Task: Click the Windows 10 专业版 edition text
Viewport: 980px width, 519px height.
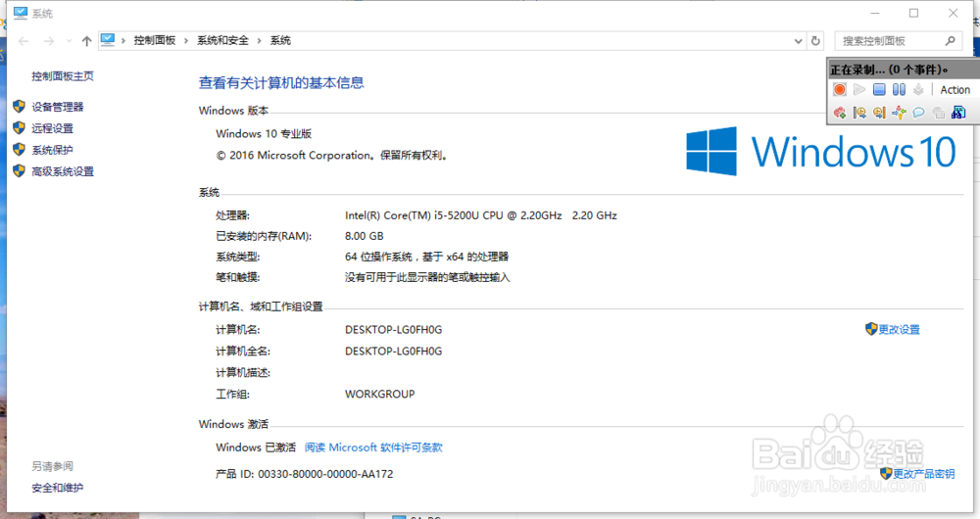Action: pyautogui.click(x=264, y=133)
